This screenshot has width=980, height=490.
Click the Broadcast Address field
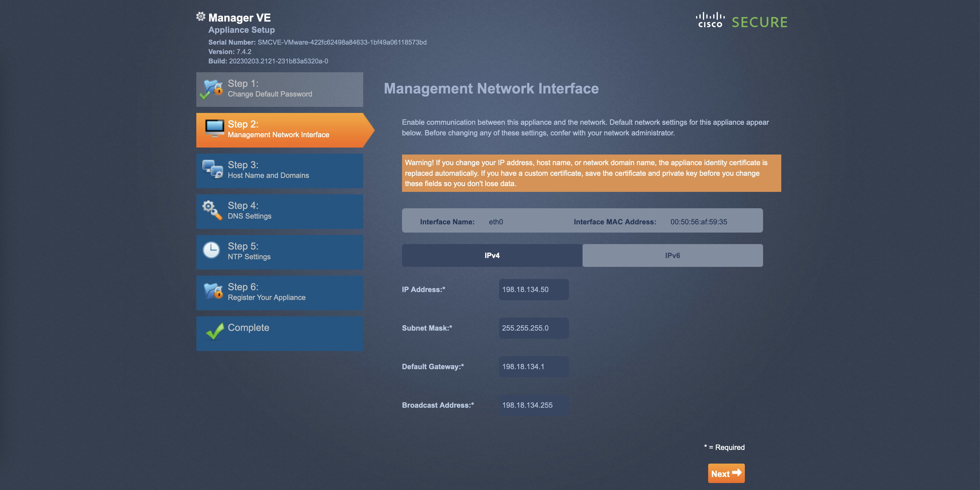click(x=533, y=405)
